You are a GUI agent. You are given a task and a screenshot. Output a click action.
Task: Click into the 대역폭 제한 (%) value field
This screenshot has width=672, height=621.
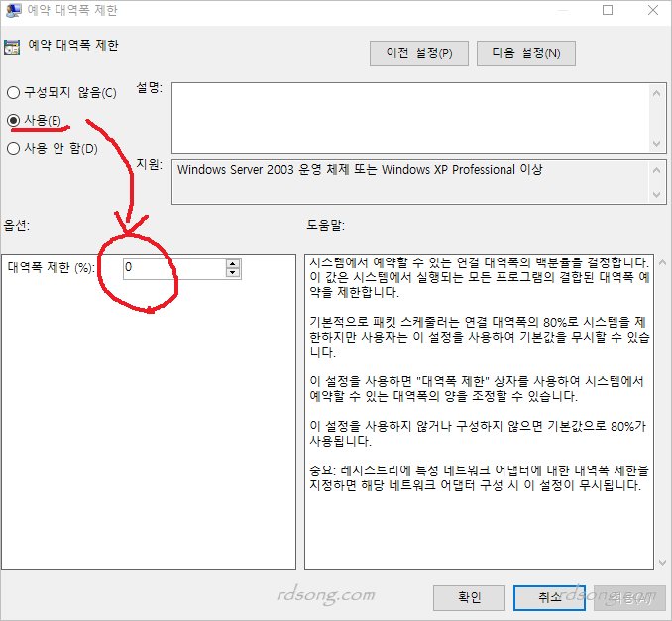pyautogui.click(x=173, y=267)
